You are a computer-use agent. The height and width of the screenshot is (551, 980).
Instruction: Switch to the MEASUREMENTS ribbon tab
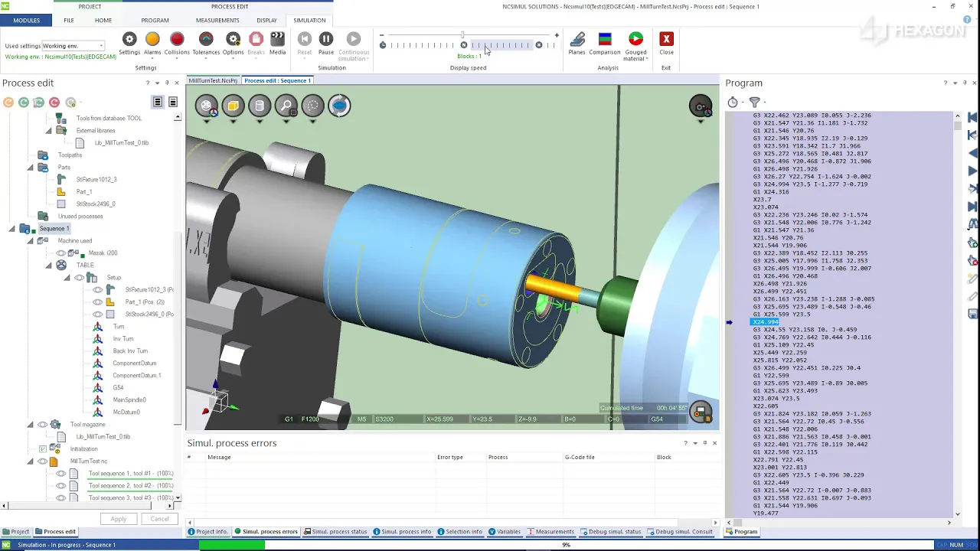217,21
